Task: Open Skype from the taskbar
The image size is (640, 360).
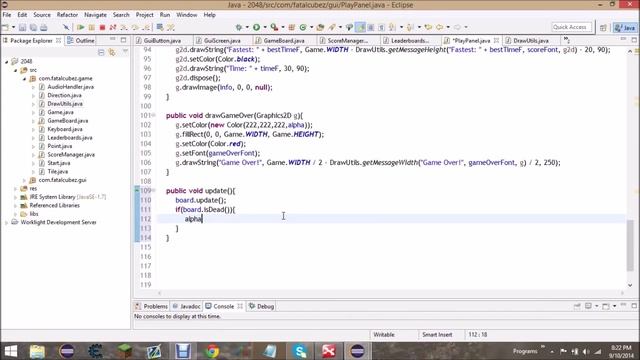Action: [300, 351]
